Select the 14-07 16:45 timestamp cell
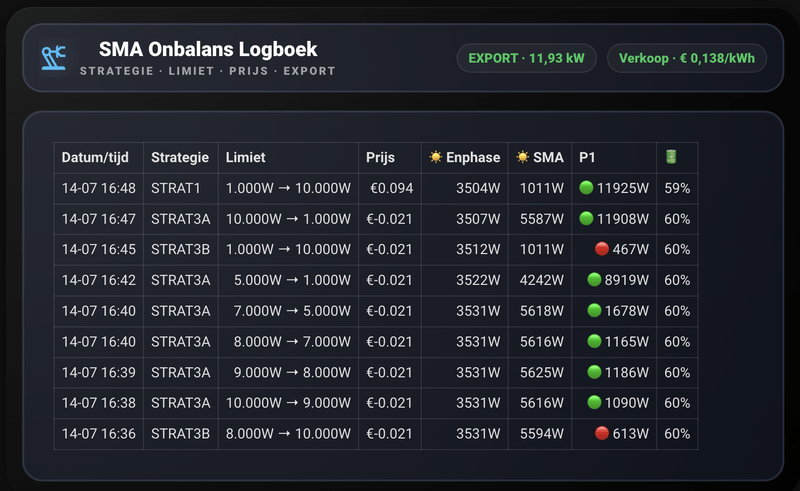 click(x=98, y=250)
